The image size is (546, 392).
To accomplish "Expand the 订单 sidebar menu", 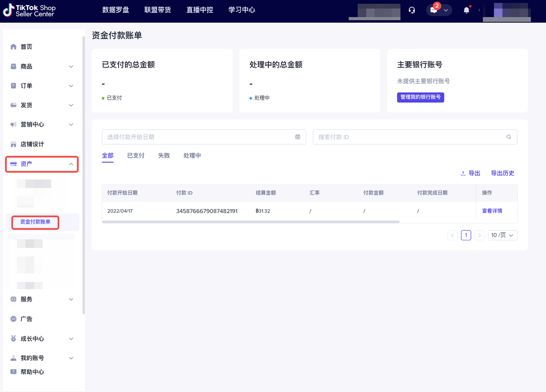I will point(71,86).
